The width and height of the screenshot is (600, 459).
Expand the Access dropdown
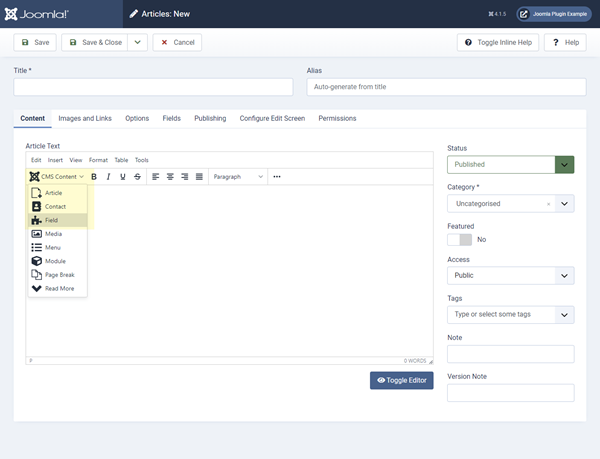pos(510,276)
